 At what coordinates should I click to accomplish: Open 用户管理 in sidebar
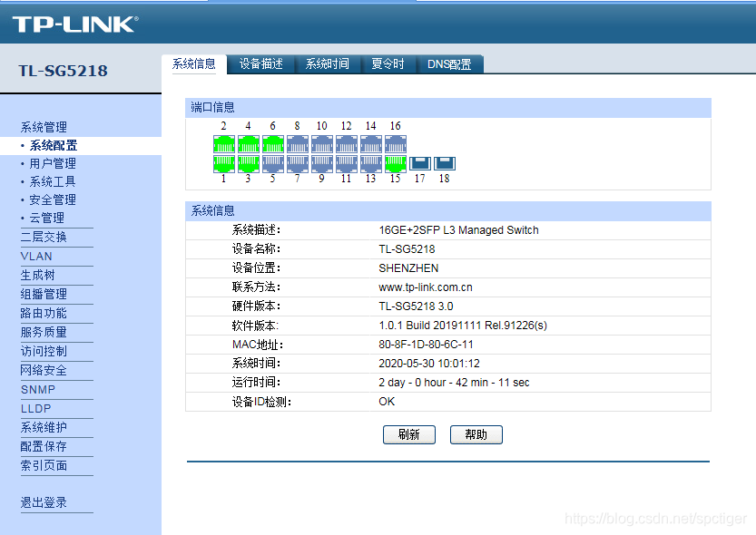coord(53,164)
